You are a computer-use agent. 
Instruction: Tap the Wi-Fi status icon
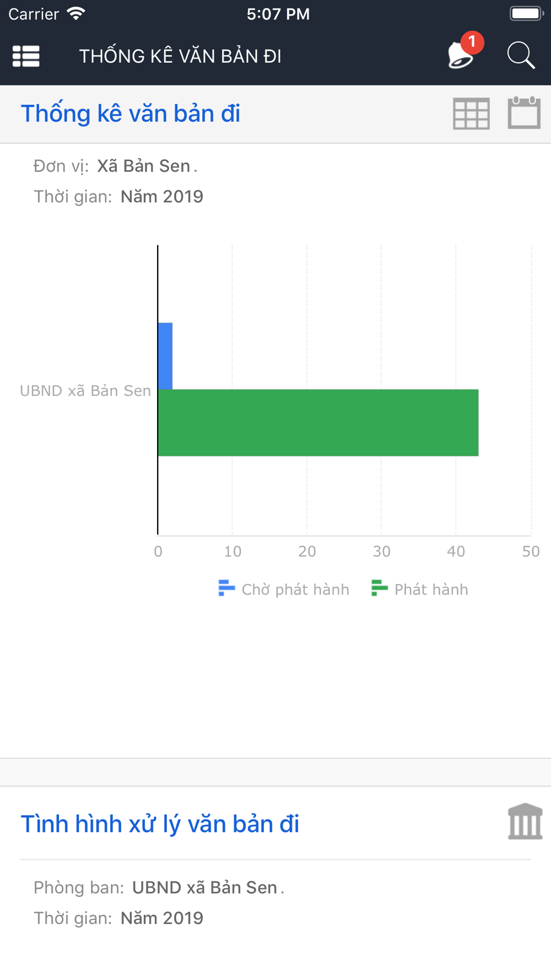pos(75,14)
